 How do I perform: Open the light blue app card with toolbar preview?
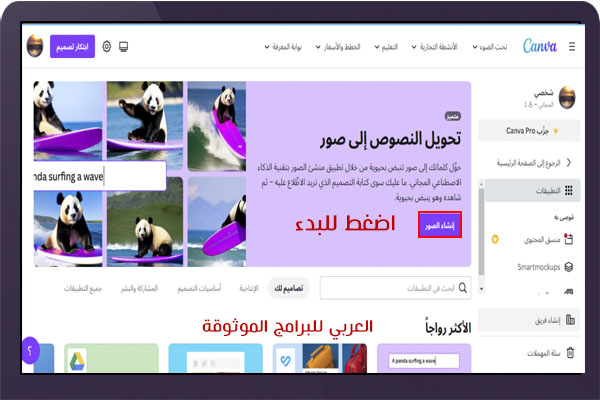click(x=215, y=358)
